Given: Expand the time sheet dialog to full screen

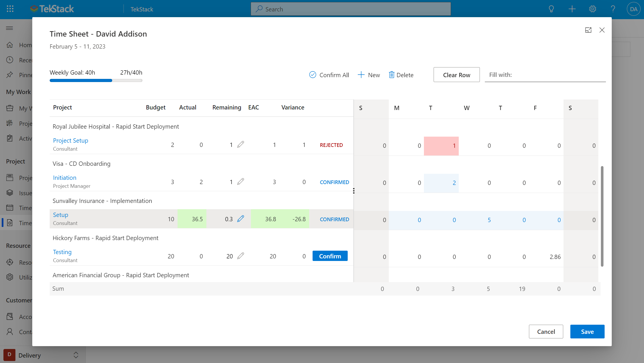Looking at the screenshot, I should pyautogui.click(x=588, y=30).
